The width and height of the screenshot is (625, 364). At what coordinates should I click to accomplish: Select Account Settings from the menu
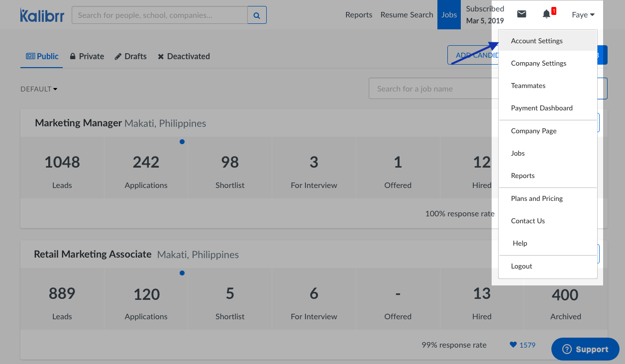pyautogui.click(x=536, y=41)
